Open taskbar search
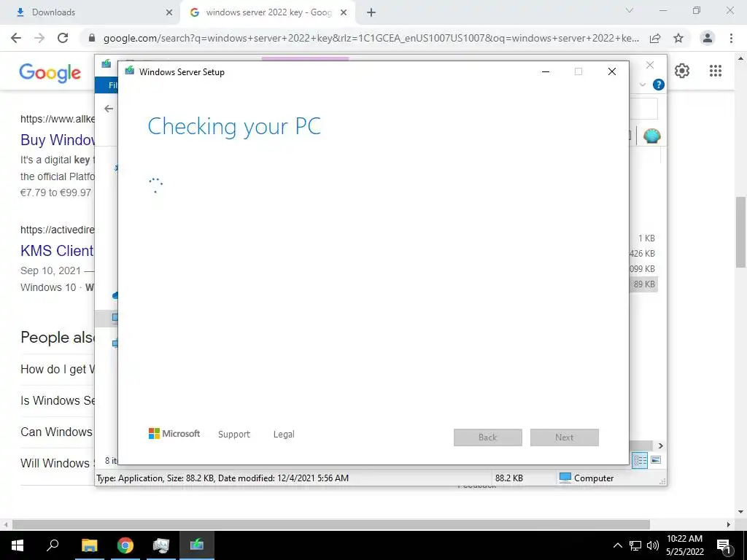 53,545
